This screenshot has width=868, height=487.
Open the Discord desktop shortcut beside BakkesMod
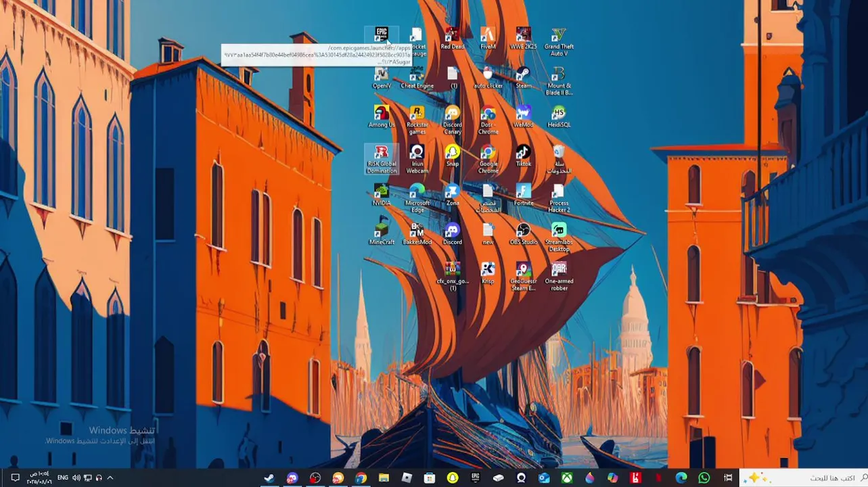pos(452,234)
